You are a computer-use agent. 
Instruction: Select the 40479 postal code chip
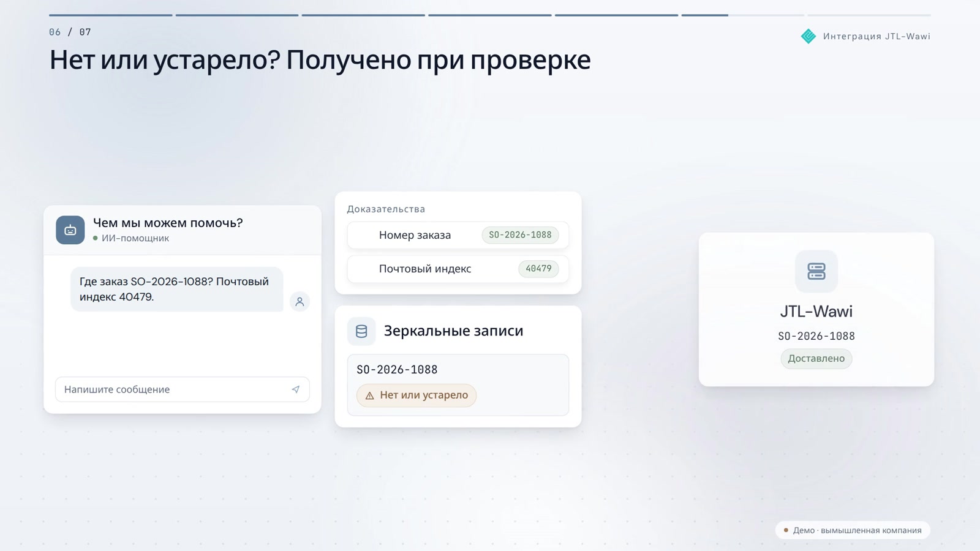point(538,269)
